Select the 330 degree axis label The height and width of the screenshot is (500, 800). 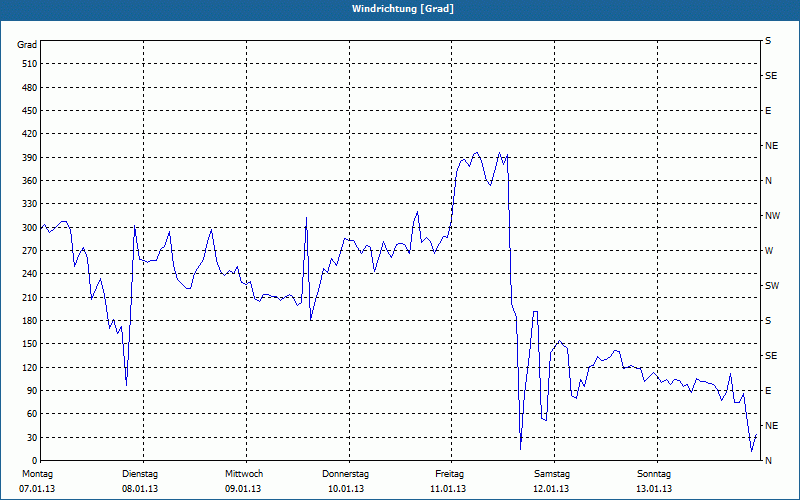(29, 204)
